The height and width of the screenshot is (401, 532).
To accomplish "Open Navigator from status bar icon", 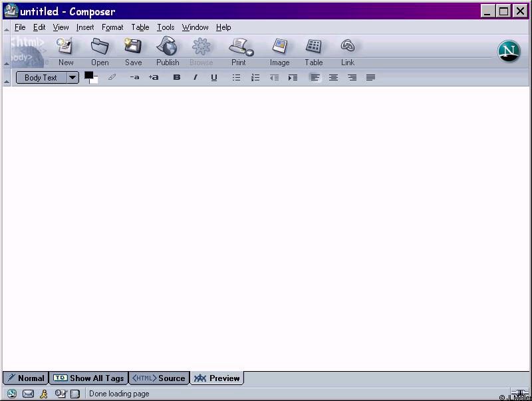I will pos(12,394).
